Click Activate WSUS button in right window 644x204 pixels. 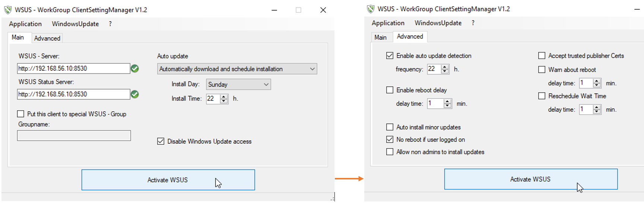pyautogui.click(x=531, y=179)
